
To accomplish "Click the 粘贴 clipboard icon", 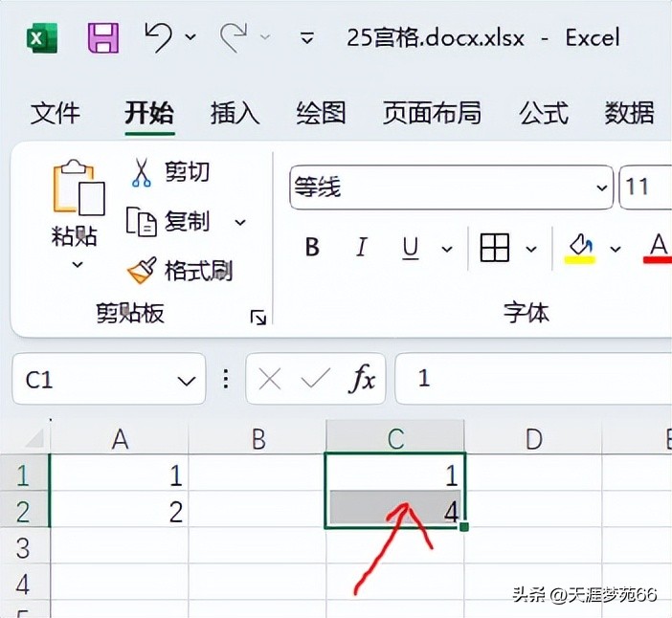I will [78, 188].
